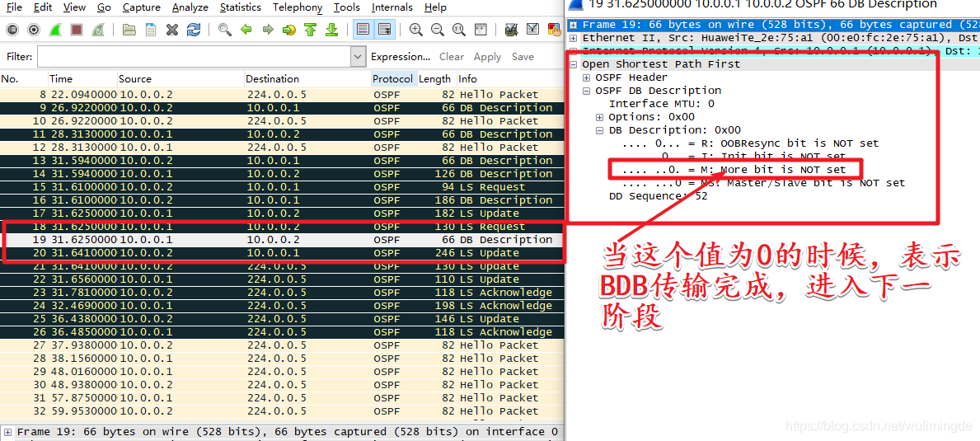
Task: Open capture options gear icon
Action: (34, 30)
